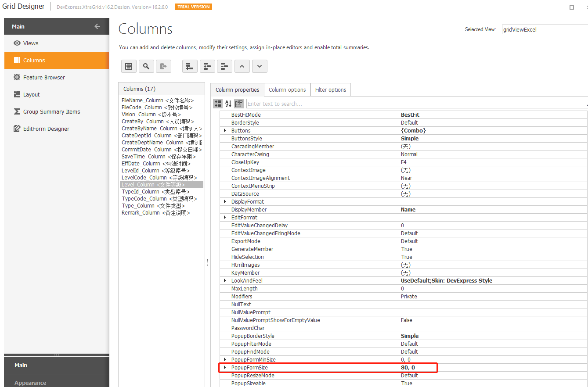This screenshot has width=588, height=387.
Task: Insert a column using middle toolbar icon
Action: tap(207, 66)
